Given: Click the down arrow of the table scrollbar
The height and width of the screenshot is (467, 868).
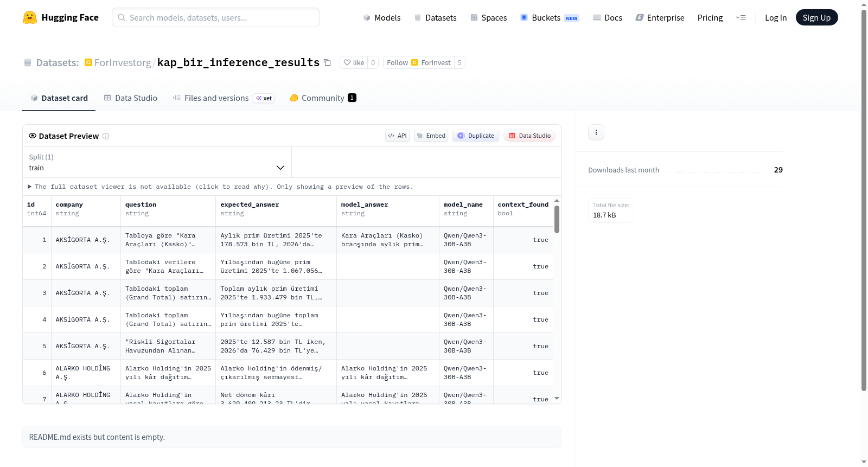Looking at the screenshot, I should click(x=557, y=399).
